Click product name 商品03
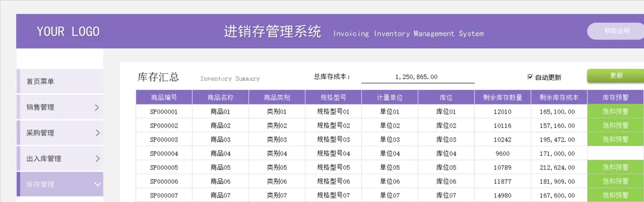 [x=220, y=139]
